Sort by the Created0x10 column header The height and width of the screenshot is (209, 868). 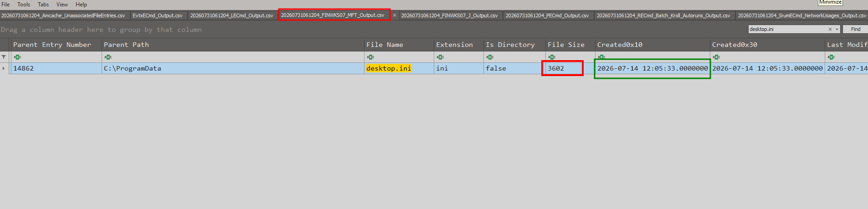(x=652, y=45)
